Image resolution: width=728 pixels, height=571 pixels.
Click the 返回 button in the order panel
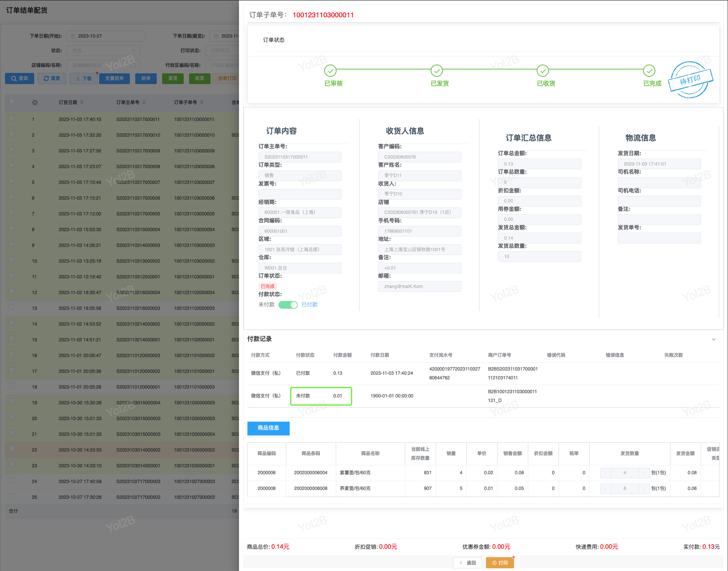point(468,563)
